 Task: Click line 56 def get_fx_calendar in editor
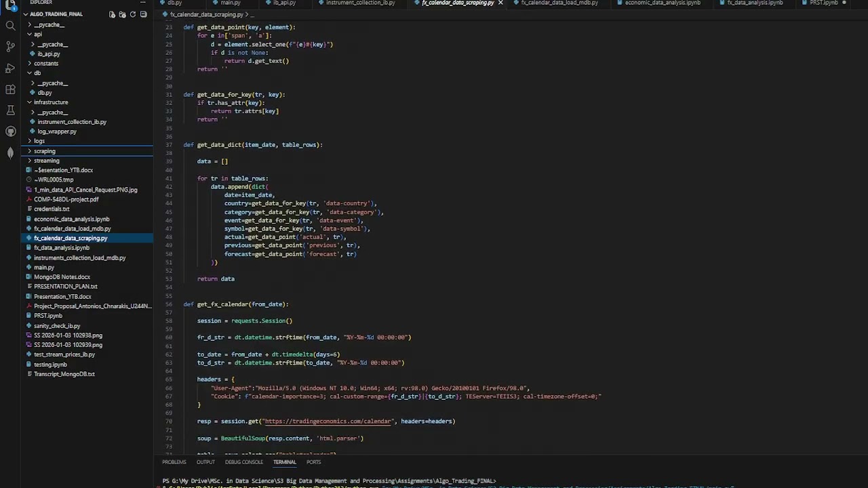[236, 304]
